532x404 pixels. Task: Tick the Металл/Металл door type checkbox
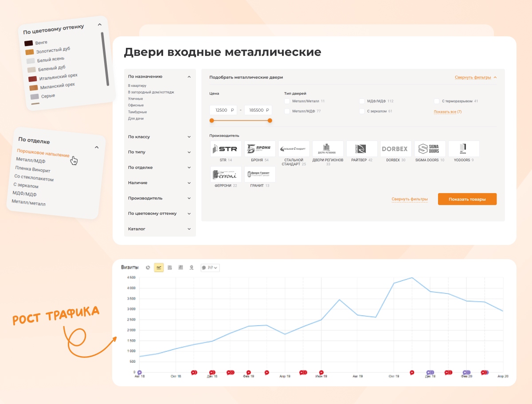click(x=287, y=101)
